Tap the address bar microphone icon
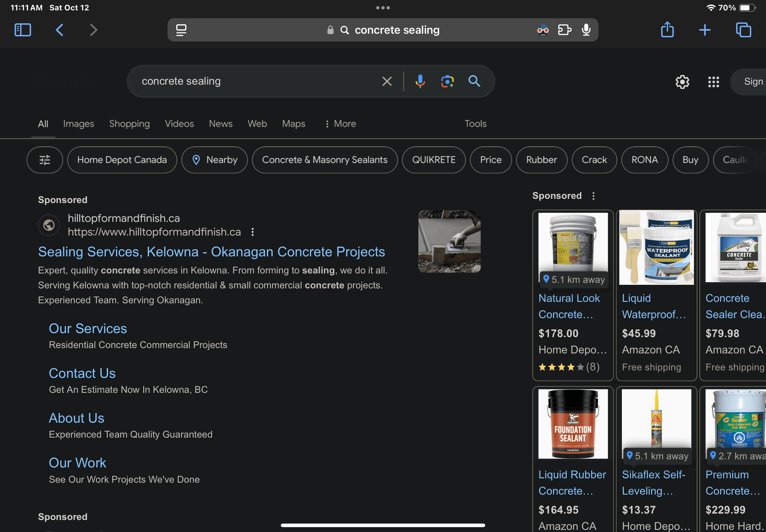The image size is (766, 532). 586,30
